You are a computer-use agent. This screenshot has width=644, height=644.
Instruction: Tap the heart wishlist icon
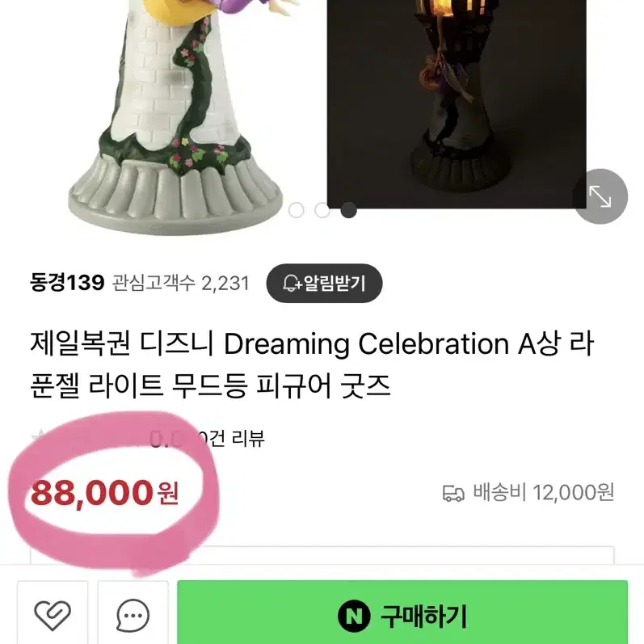point(53,615)
